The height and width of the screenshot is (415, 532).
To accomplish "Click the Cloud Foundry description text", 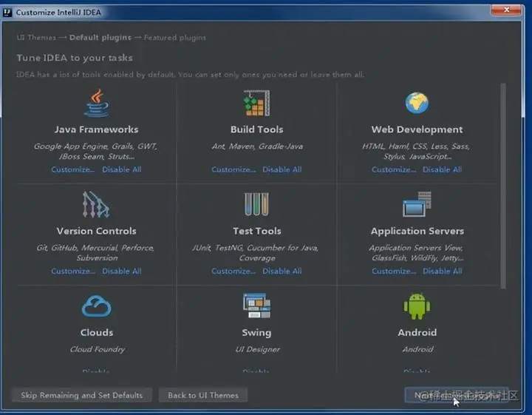I will [x=98, y=349].
